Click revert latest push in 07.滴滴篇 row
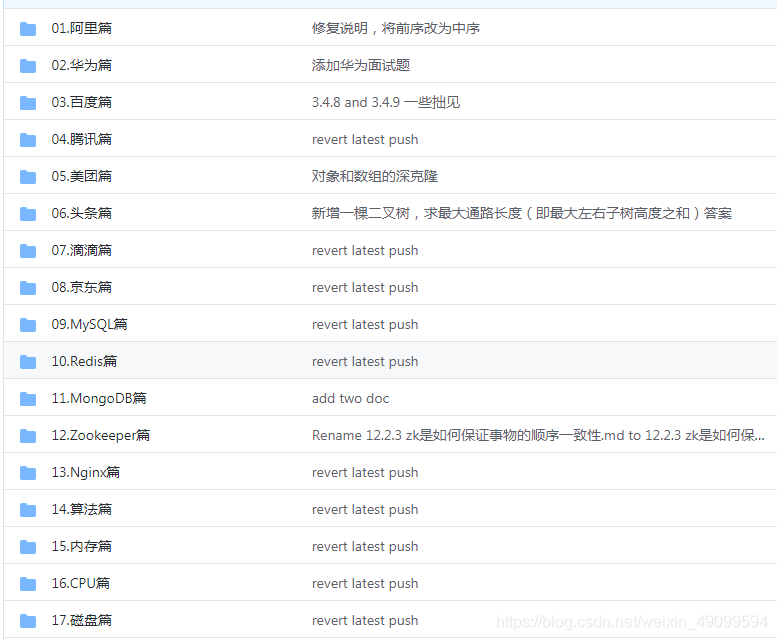This screenshot has height=640, width=777. click(365, 251)
